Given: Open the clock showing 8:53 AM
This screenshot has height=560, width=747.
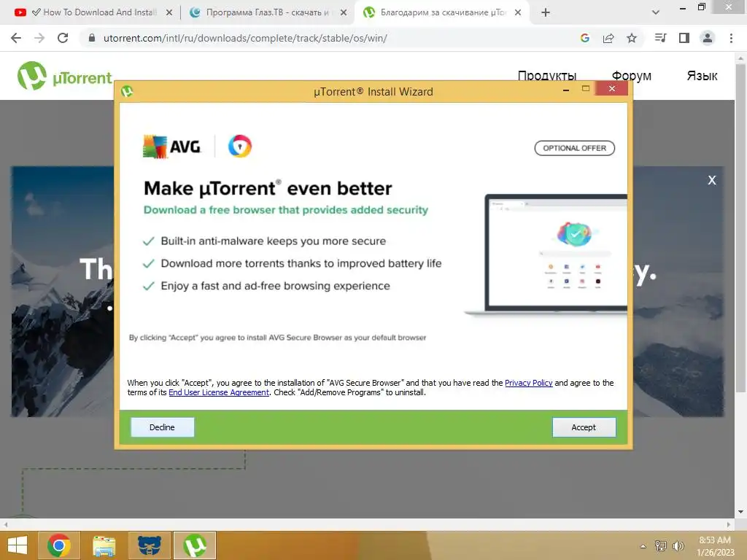Looking at the screenshot, I should pos(715,546).
